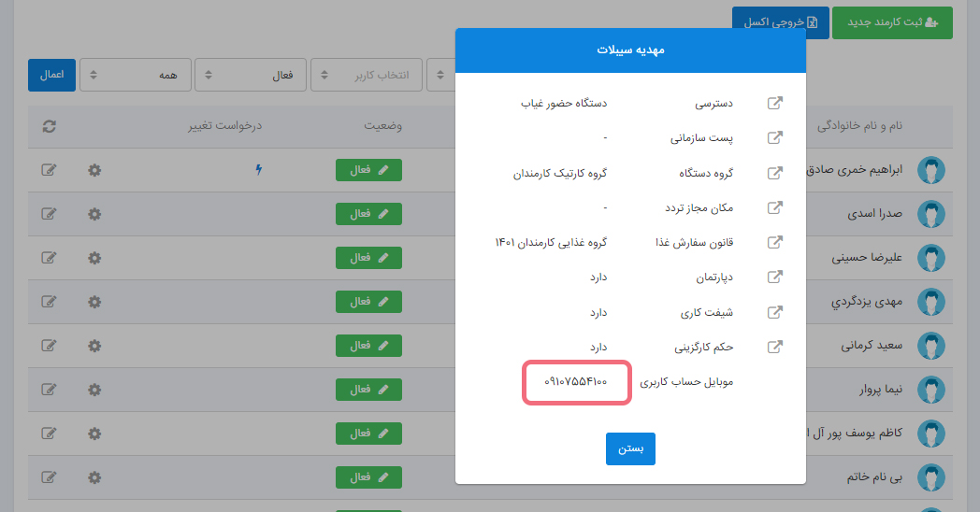This screenshot has height=512, width=980.
Task: Expand the انتخاب کاربر dropdown
Action: [366, 76]
